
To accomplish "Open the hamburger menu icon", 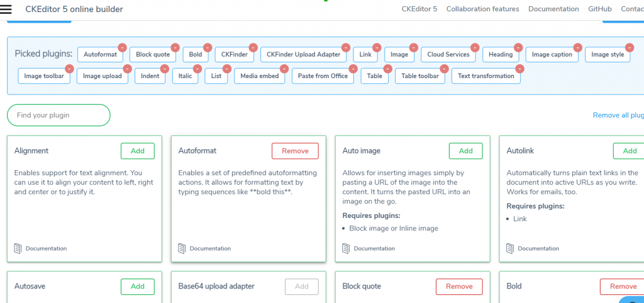I will (x=6, y=9).
